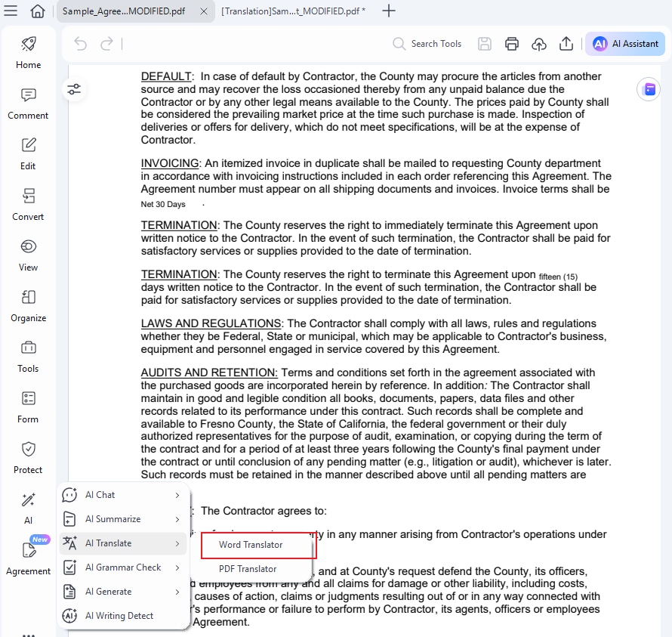Print the document
Screen dimensions: 672x637
pyautogui.click(x=512, y=43)
